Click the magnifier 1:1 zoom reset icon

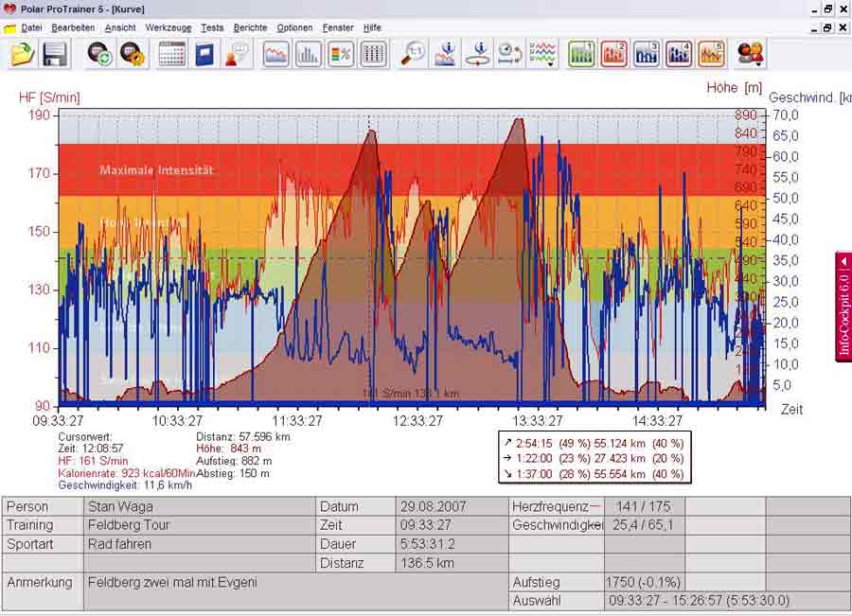[413, 54]
